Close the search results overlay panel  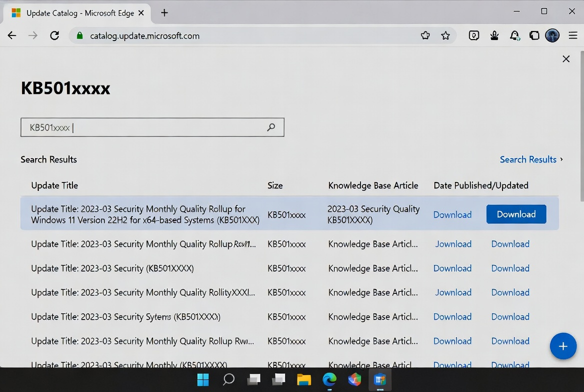pyautogui.click(x=566, y=58)
